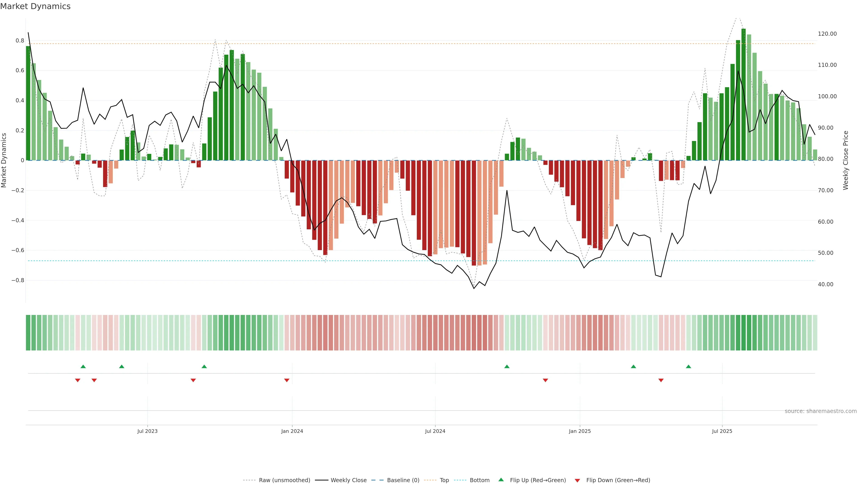Click the darkest green cell in heatmap strip
This screenshot has height=488, width=868.
coord(744,332)
